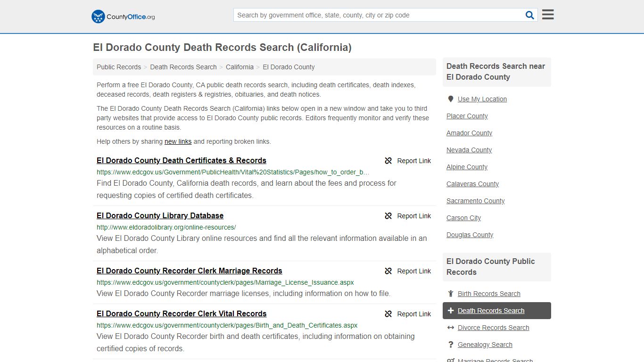Click the CountyOffice.org logo
644x362 pixels.
coord(123,16)
